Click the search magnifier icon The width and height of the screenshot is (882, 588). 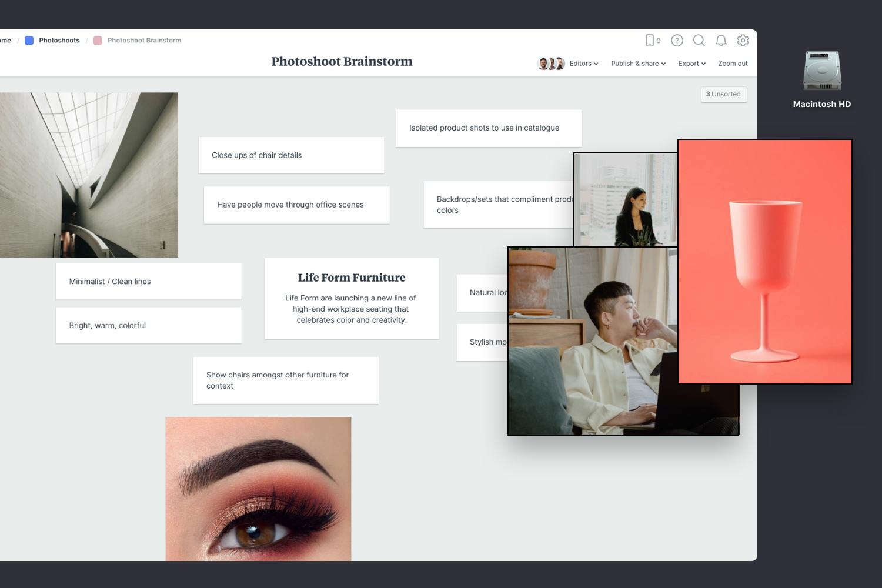pyautogui.click(x=699, y=41)
